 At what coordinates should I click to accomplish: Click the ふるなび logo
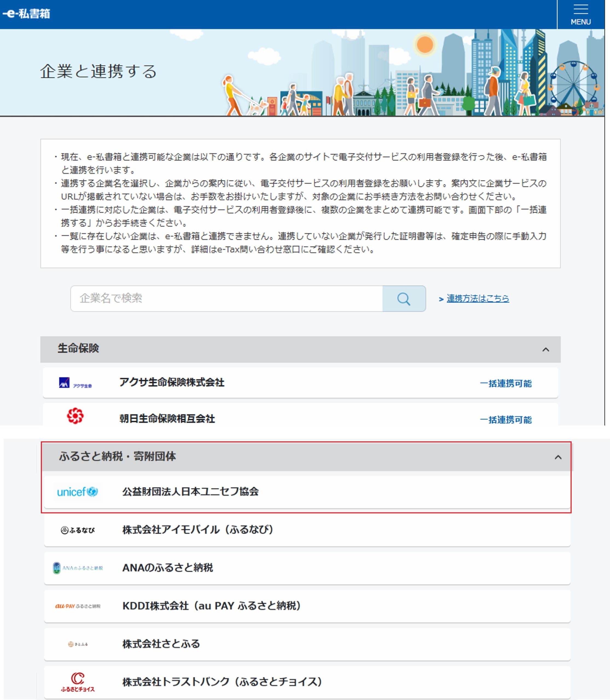78,530
